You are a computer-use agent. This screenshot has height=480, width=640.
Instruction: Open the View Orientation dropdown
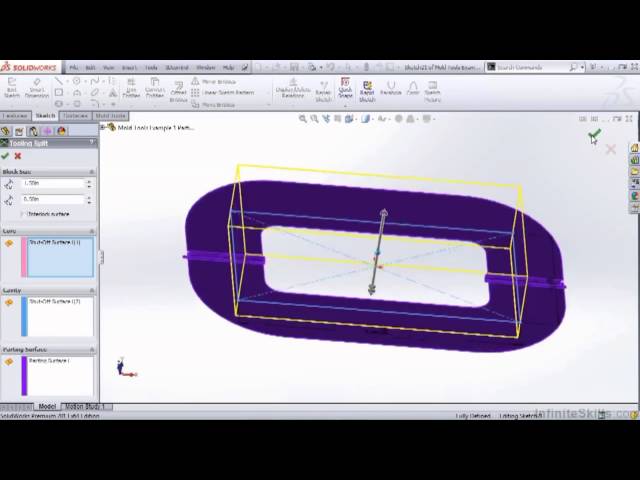click(x=356, y=119)
